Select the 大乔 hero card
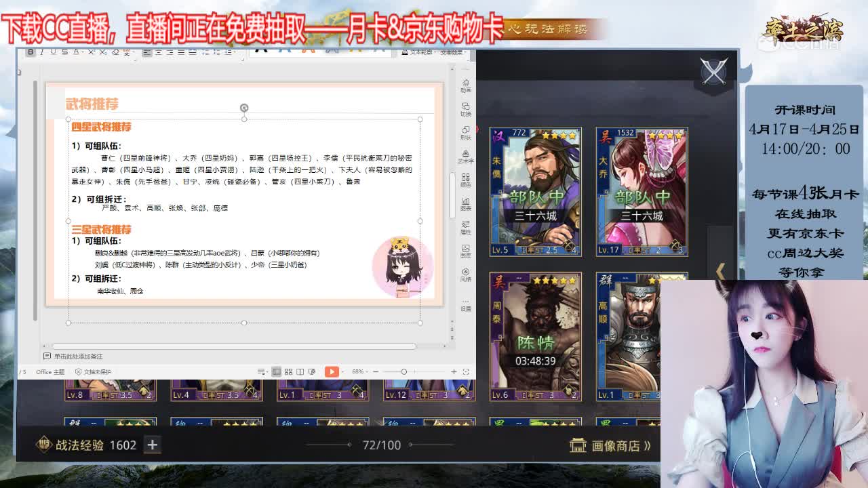Image resolution: width=868 pixels, height=488 pixels. pyautogui.click(x=642, y=192)
